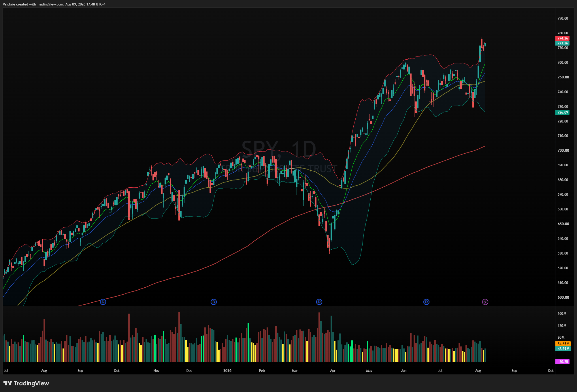This screenshot has height=392, width=577.
Task: Click the Mar label on time axis
Action: 295,371
